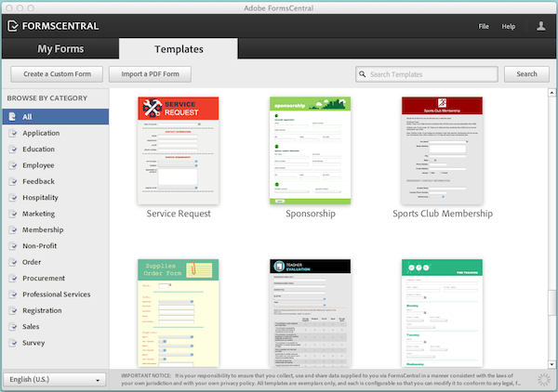Open the Teacher Evaluation template thumbnail
Viewport: 558px width, 392px height.
310,313
